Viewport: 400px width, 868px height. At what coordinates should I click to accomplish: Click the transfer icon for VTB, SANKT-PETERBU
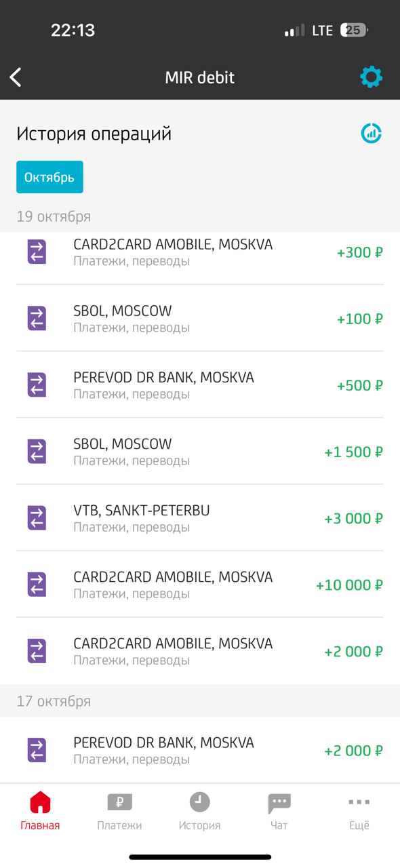(37, 517)
